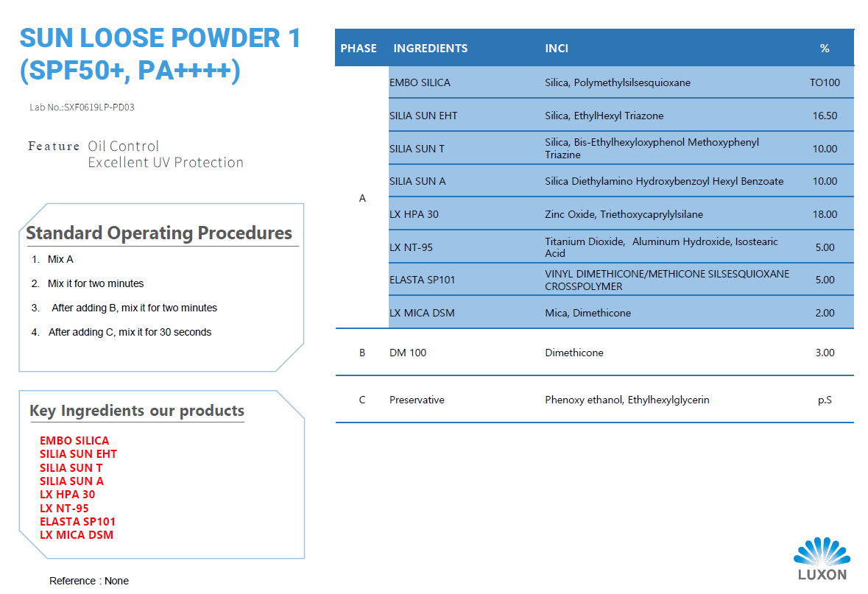Click 'Silica, Polymethylsilsesquioxane' INCI cell

point(617,82)
